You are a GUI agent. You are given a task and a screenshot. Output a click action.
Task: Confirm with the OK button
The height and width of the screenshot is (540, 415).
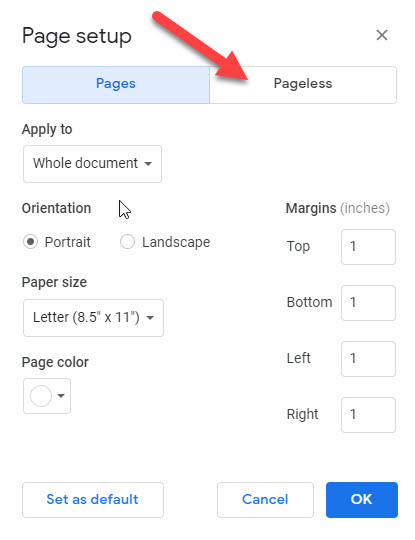pyautogui.click(x=362, y=500)
